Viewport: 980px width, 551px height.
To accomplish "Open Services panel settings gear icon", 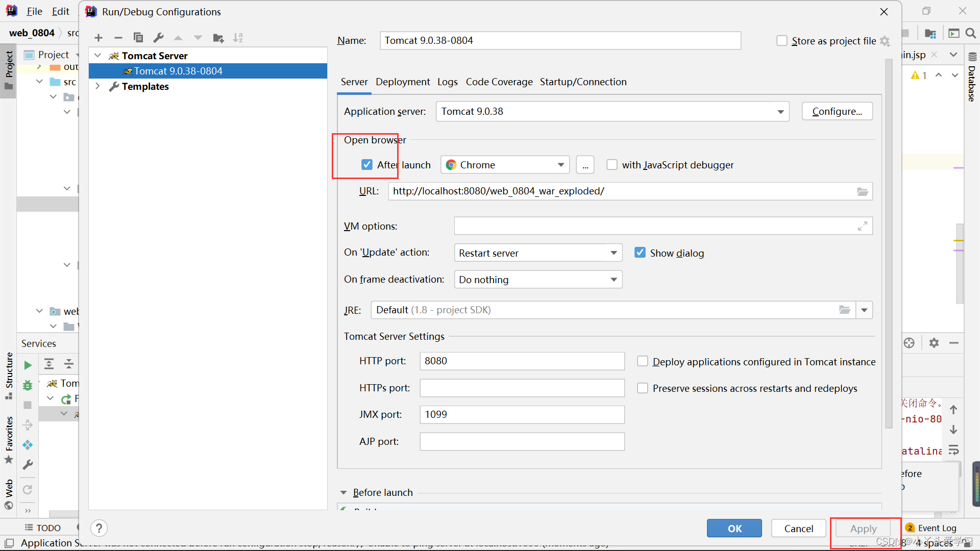I will click(x=934, y=343).
